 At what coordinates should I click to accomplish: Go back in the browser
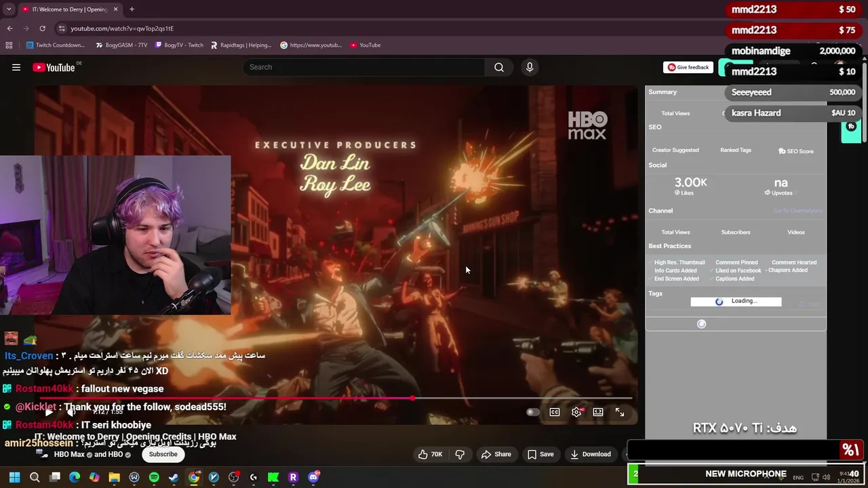(x=9, y=28)
